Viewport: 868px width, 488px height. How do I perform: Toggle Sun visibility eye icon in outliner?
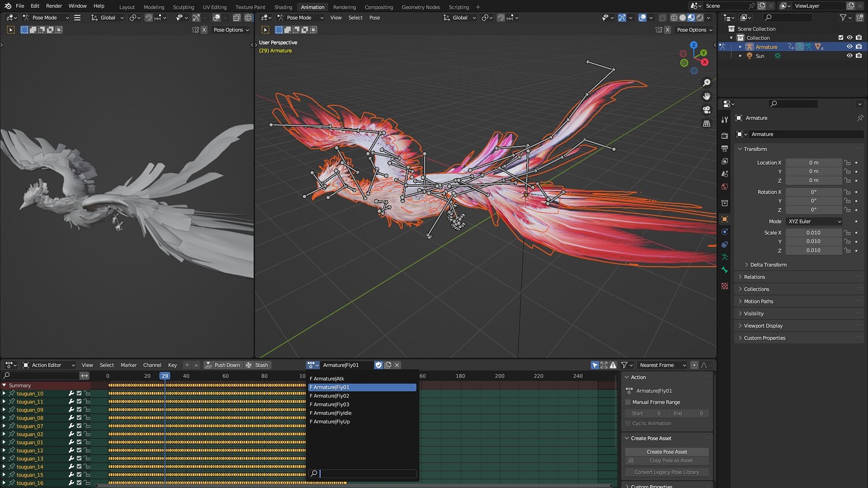(x=849, y=56)
